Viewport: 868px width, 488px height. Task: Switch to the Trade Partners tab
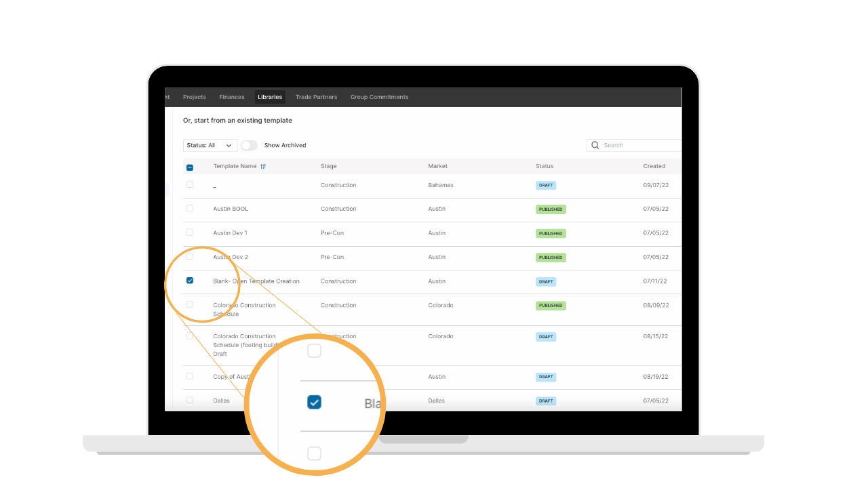(x=316, y=97)
